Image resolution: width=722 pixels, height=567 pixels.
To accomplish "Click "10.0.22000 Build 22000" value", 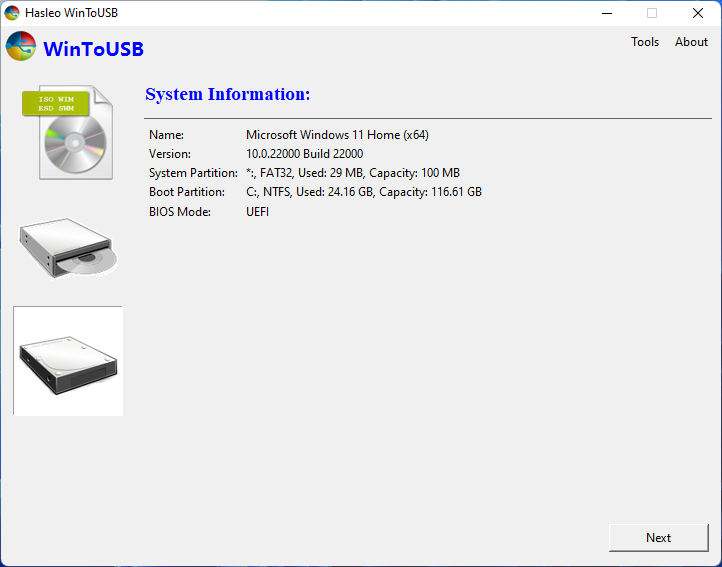I will click(x=304, y=154).
